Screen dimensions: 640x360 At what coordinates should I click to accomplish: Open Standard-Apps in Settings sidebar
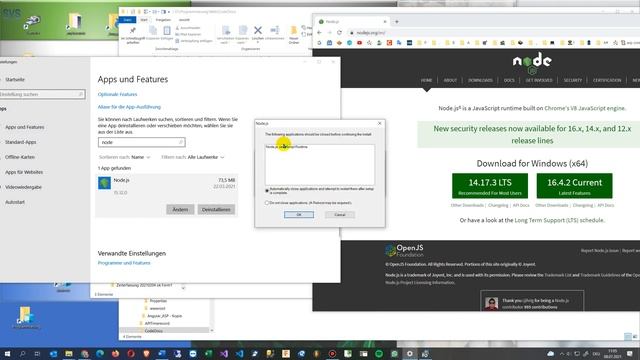pos(20,142)
